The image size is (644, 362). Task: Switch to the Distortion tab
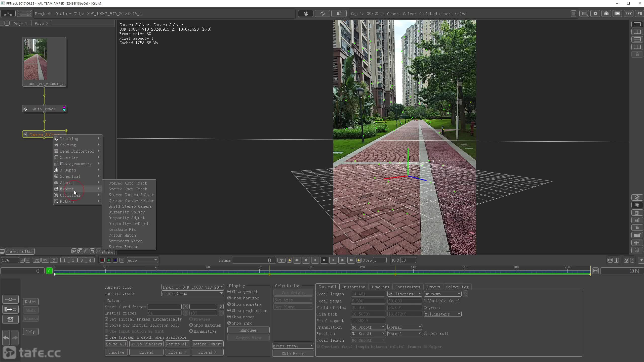click(x=354, y=287)
